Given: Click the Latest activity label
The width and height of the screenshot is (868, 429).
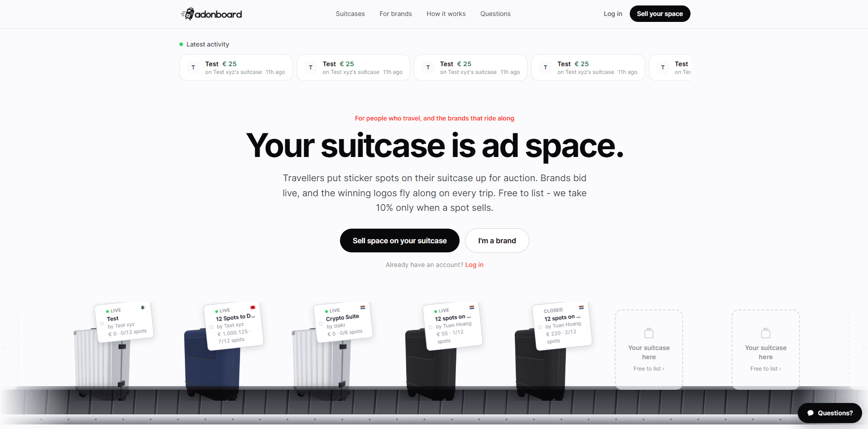Looking at the screenshot, I should coord(208,44).
